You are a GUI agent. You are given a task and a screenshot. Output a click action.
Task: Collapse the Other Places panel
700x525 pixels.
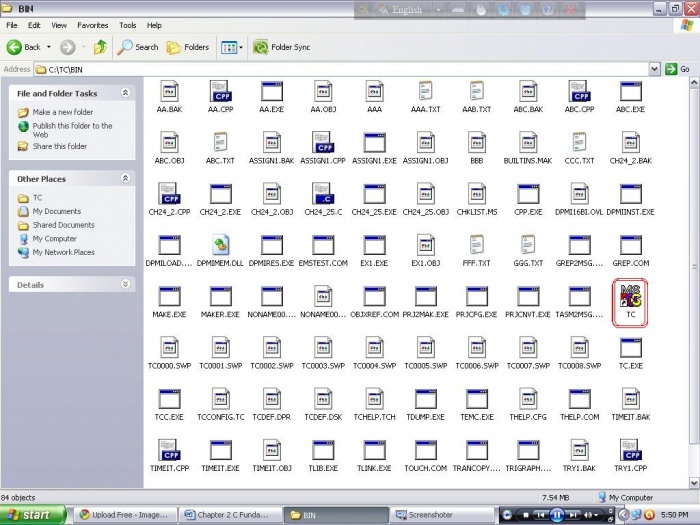(125, 179)
